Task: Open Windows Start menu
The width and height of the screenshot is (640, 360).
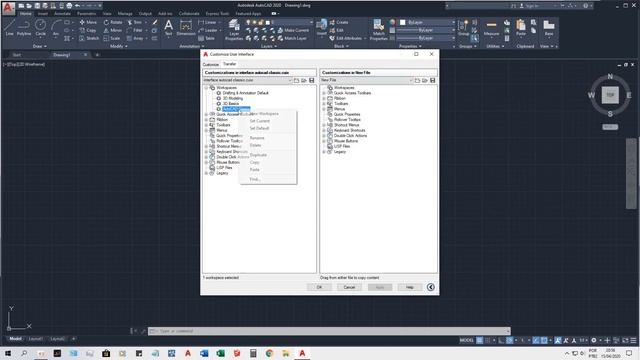Action: 8,353
